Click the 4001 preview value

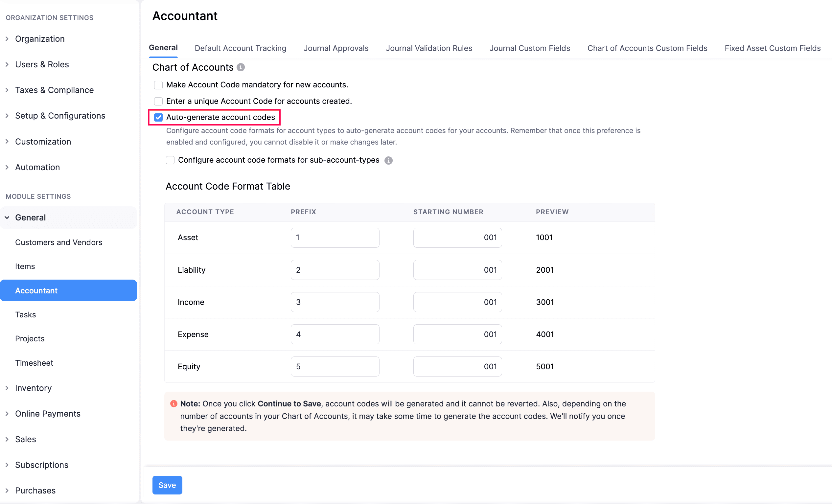[545, 334]
